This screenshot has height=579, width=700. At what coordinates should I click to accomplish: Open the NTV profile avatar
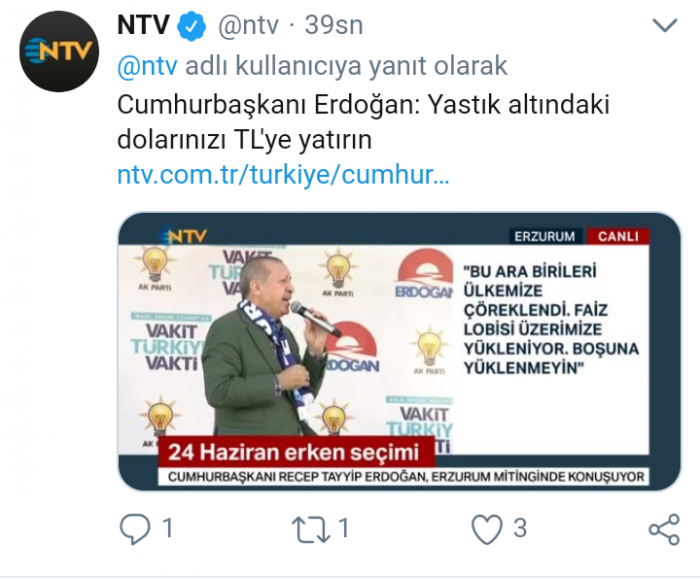click(x=59, y=51)
